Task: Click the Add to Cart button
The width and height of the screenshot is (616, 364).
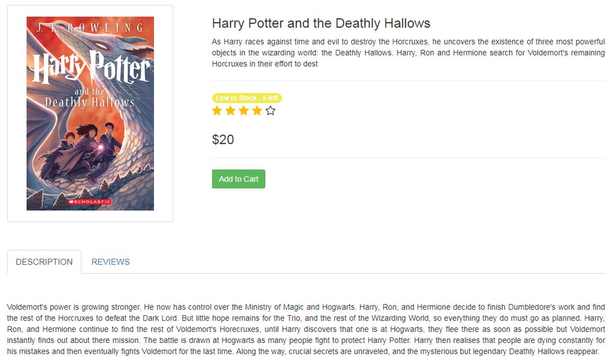Action: coord(238,179)
